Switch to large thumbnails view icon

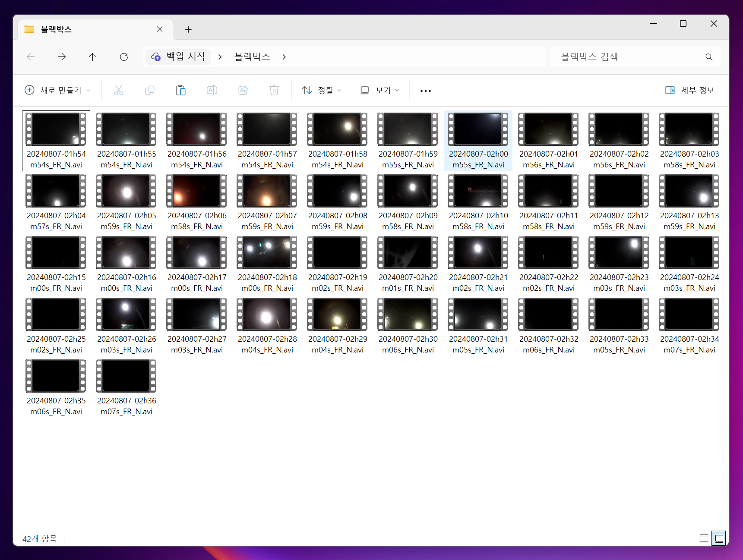coord(719,538)
